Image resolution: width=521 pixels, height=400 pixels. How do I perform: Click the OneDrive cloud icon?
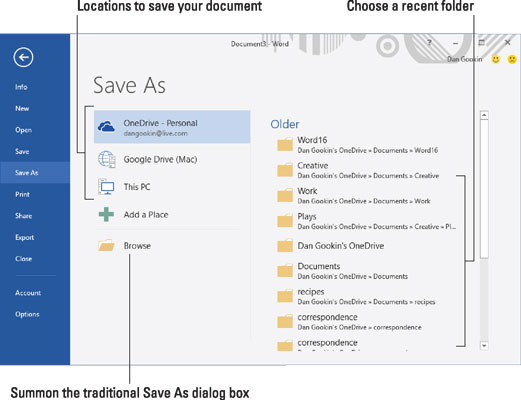(106, 127)
